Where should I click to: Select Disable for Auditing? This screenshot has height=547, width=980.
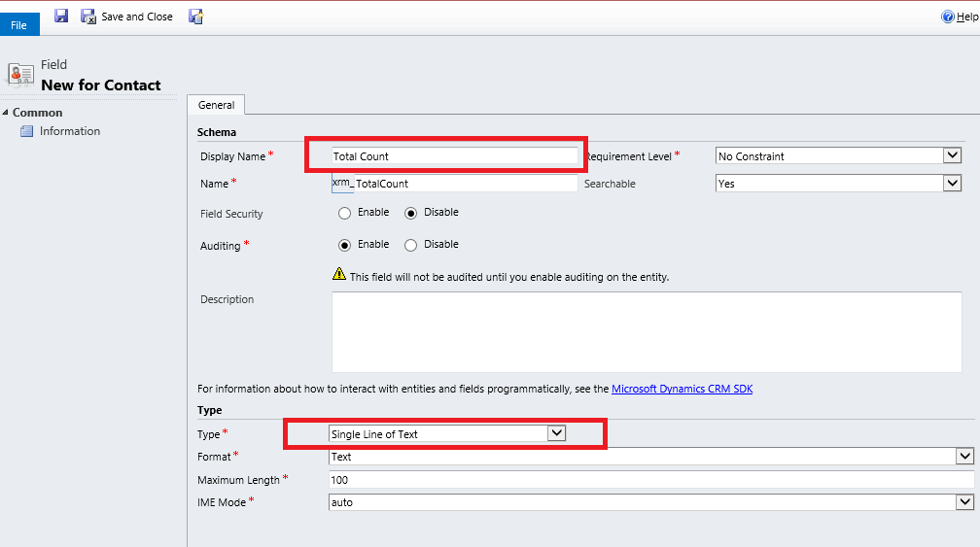pos(410,246)
